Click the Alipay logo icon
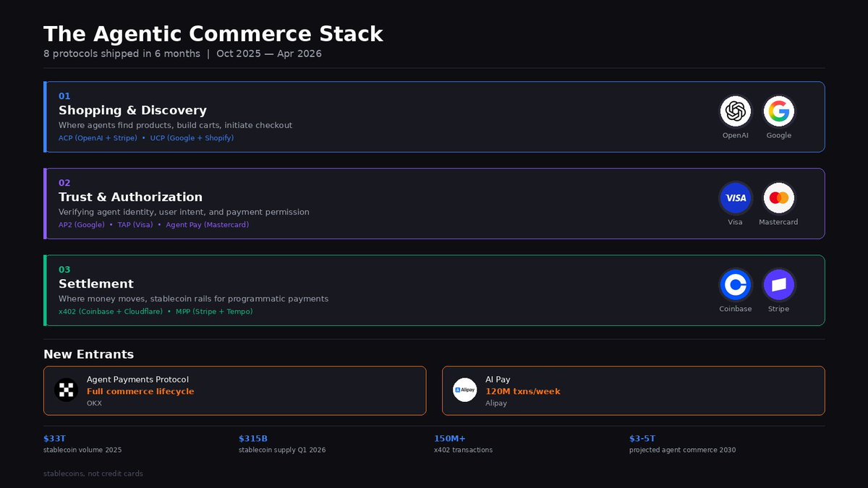 464,390
